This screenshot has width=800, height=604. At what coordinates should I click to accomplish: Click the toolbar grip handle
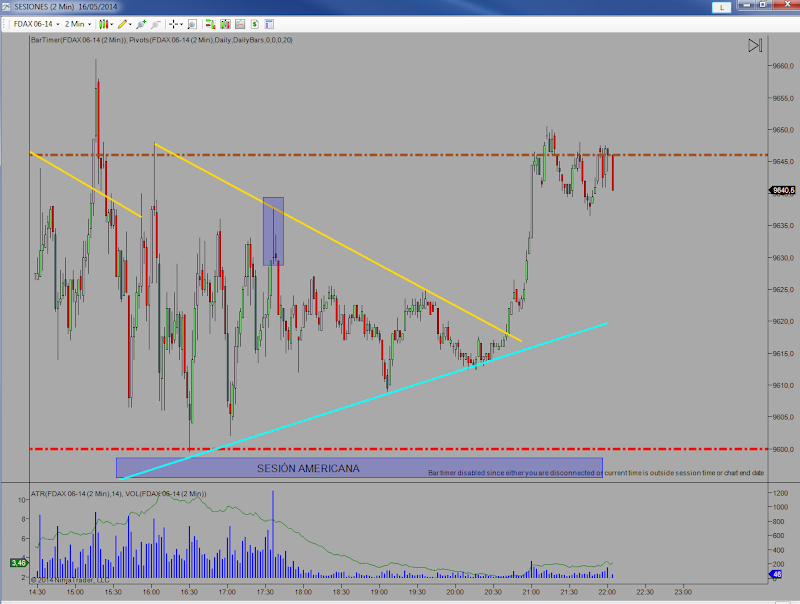click(x=6, y=24)
